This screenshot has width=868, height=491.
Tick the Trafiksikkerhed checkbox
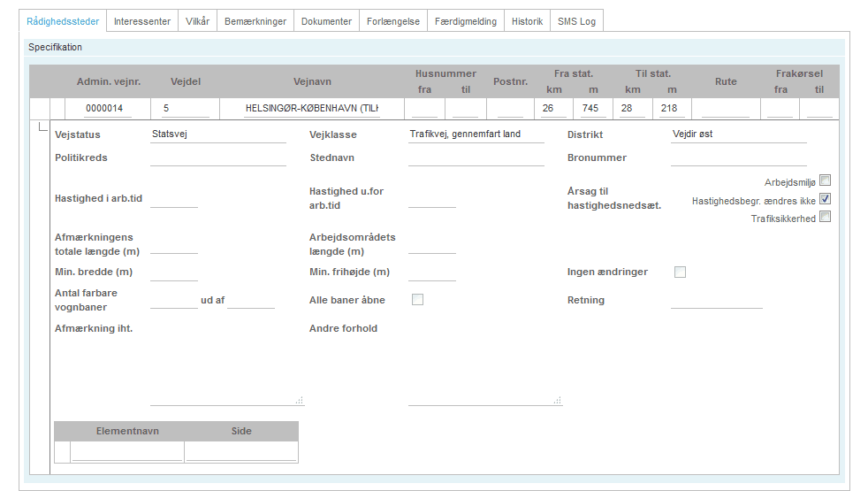pyautogui.click(x=825, y=218)
